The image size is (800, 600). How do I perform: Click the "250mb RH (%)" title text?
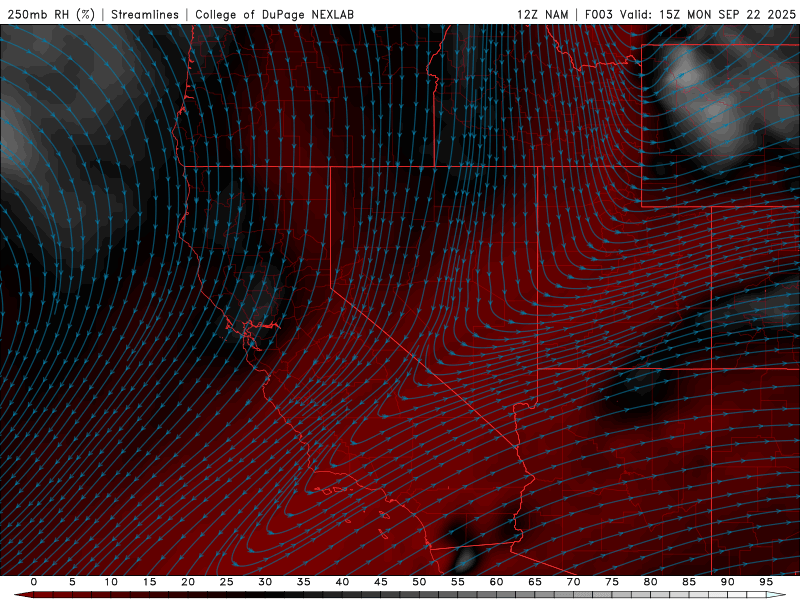(x=51, y=14)
